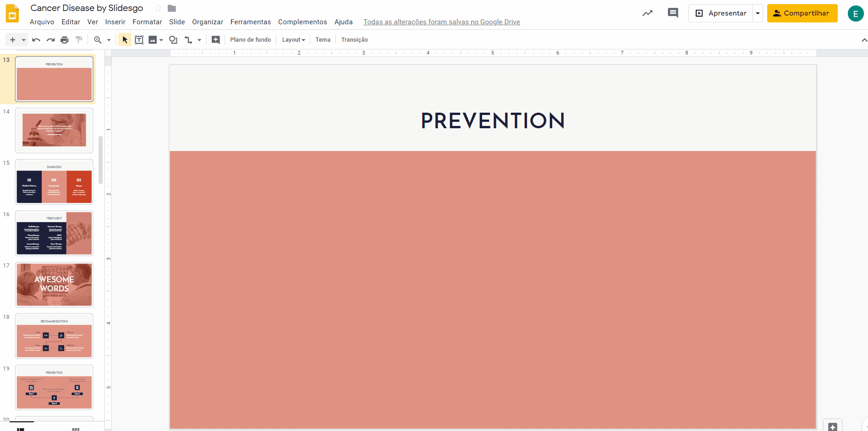Click the Apresentar button
Image resolution: width=868 pixels, height=431 pixels.
[721, 13]
